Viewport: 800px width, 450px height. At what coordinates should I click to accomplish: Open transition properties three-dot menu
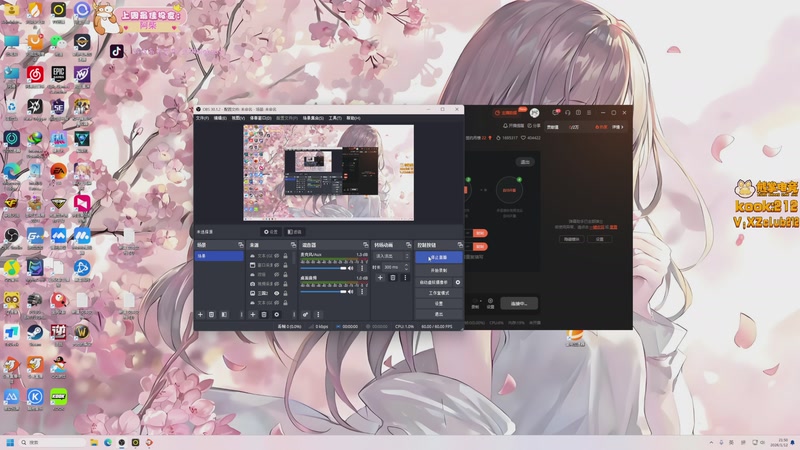405,278
